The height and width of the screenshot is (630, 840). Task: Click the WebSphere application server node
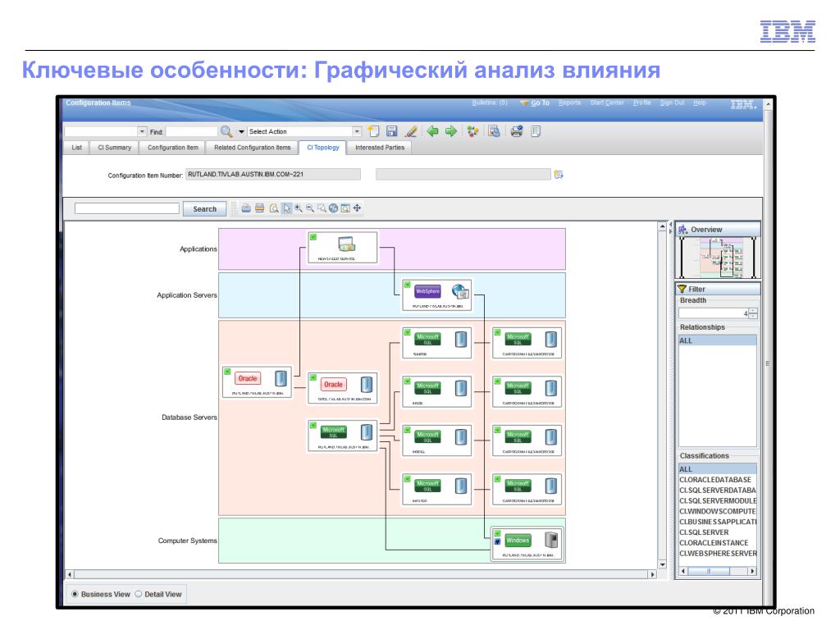(437, 294)
